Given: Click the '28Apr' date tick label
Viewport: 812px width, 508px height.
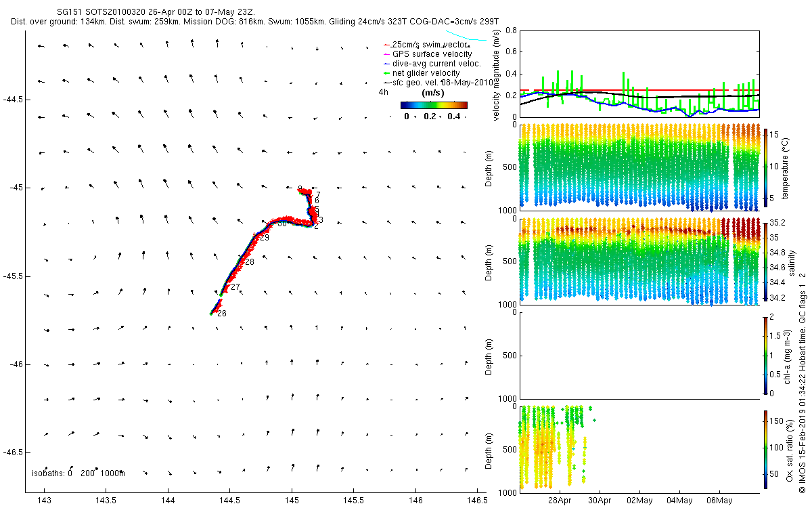Looking at the screenshot, I should [x=560, y=501].
